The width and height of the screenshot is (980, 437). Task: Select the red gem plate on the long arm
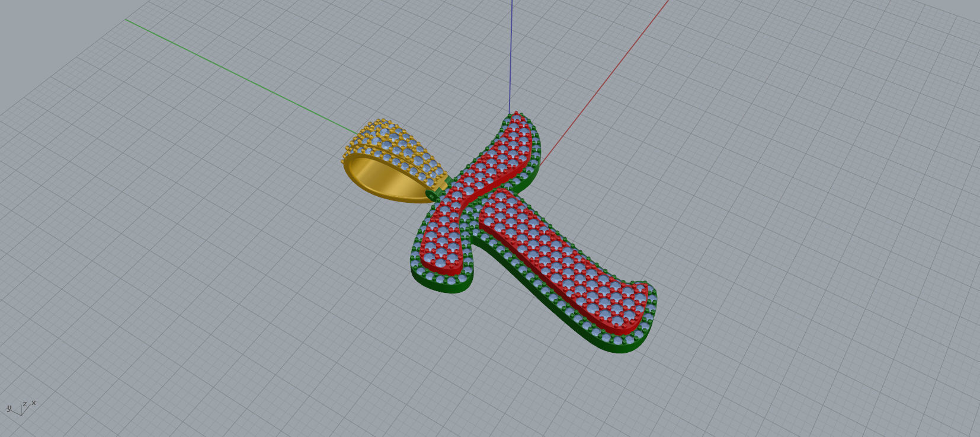[x=564, y=261]
